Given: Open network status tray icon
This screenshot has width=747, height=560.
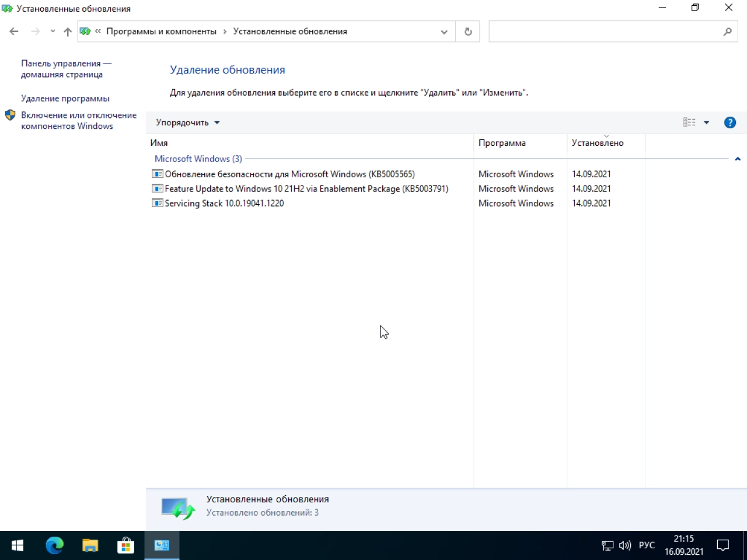Looking at the screenshot, I should point(608,545).
